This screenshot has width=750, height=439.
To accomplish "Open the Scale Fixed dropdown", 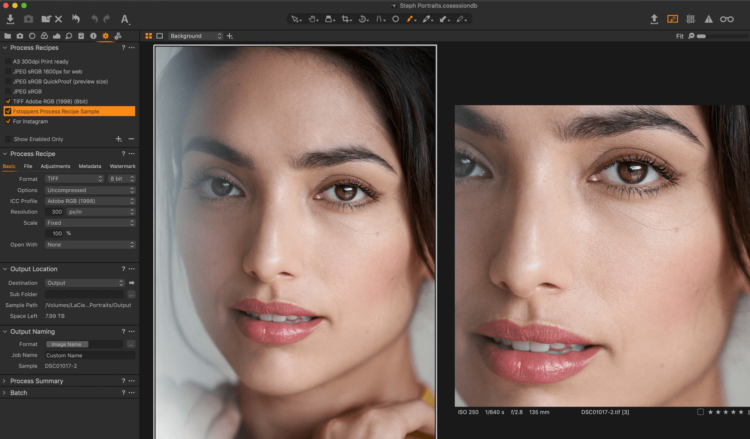I will 90,223.
